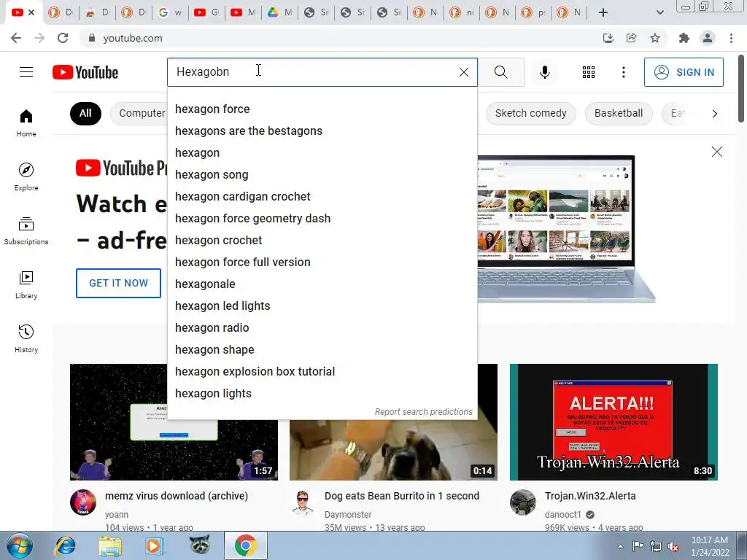Click the GET IT NOW button

coord(119,283)
